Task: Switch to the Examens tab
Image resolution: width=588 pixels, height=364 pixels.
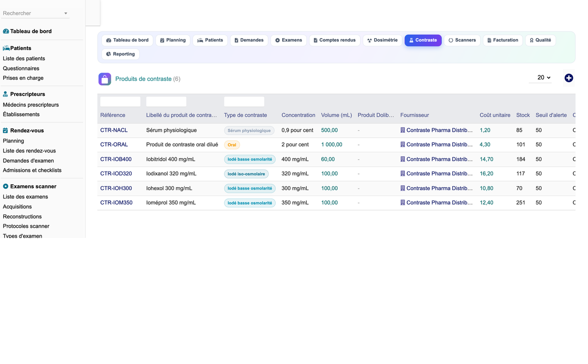Action: (289, 40)
